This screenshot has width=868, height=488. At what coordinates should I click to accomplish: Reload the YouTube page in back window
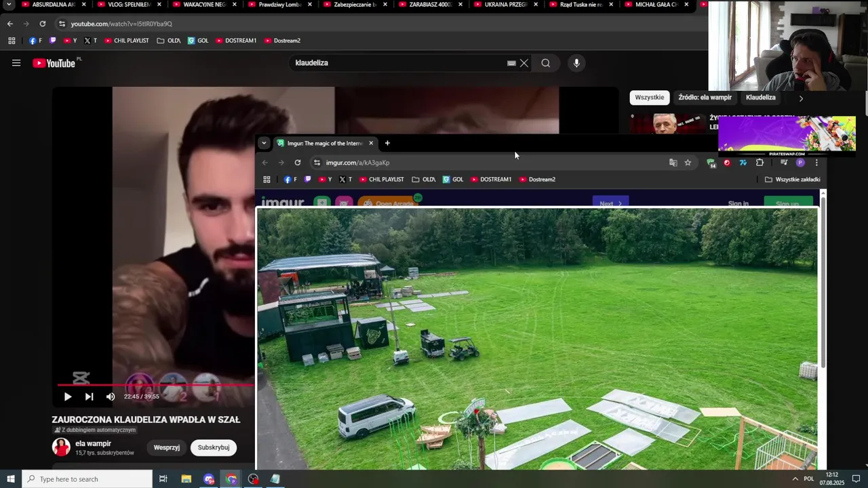[42, 24]
